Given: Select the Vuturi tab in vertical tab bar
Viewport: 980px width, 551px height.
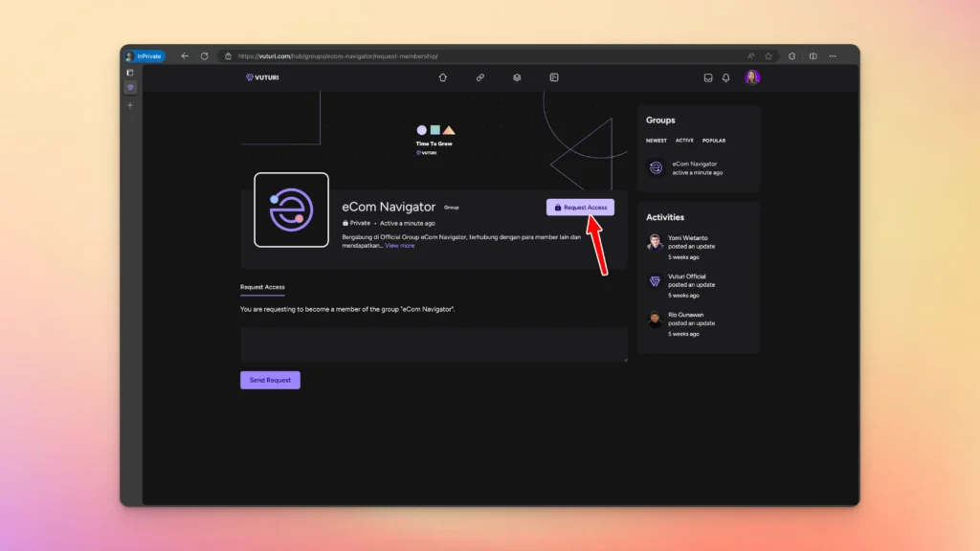Looking at the screenshot, I should pyautogui.click(x=130, y=87).
